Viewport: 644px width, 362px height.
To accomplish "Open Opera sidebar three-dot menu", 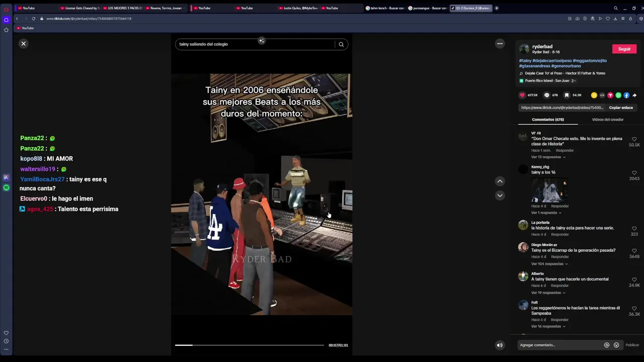I will (6, 349).
